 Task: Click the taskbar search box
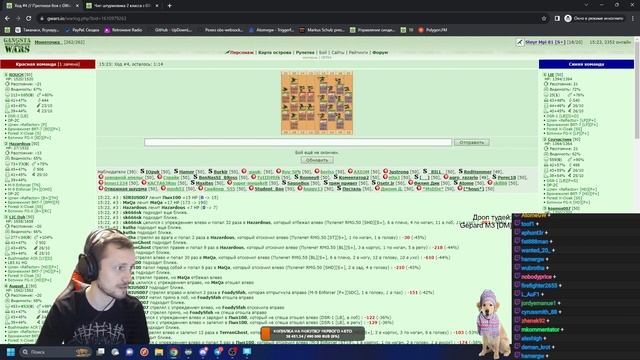point(55,352)
